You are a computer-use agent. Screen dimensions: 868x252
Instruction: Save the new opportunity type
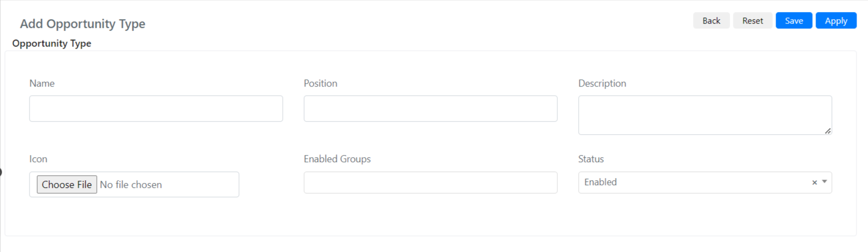click(794, 20)
